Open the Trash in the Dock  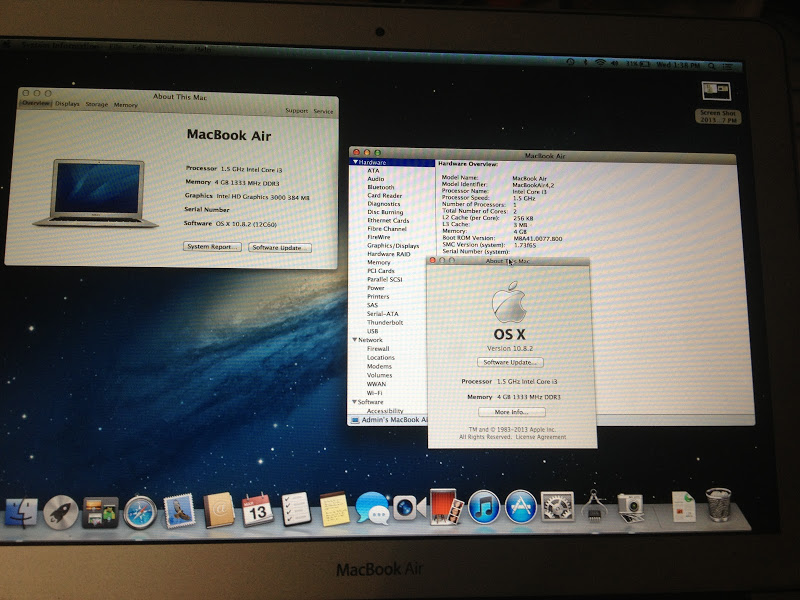coord(718,505)
